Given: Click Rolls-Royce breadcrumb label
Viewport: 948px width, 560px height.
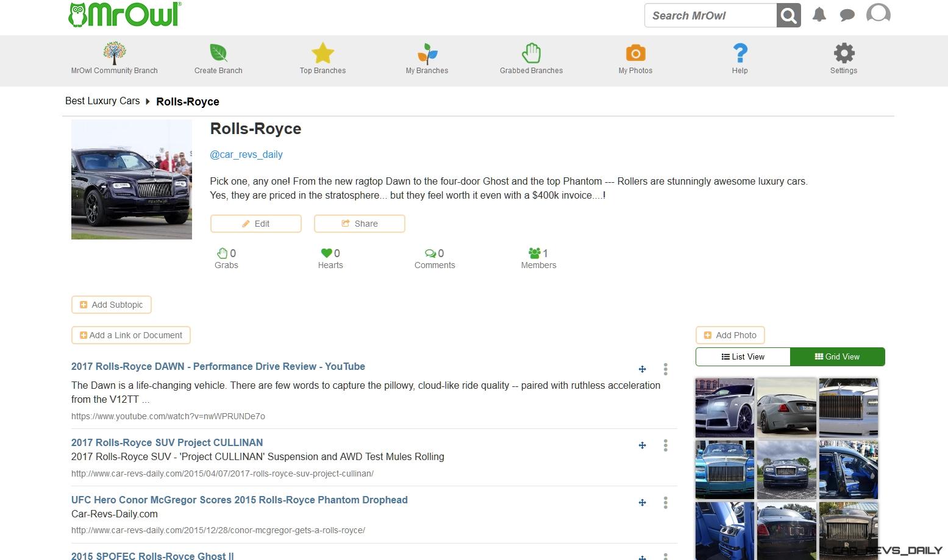Looking at the screenshot, I should [188, 102].
